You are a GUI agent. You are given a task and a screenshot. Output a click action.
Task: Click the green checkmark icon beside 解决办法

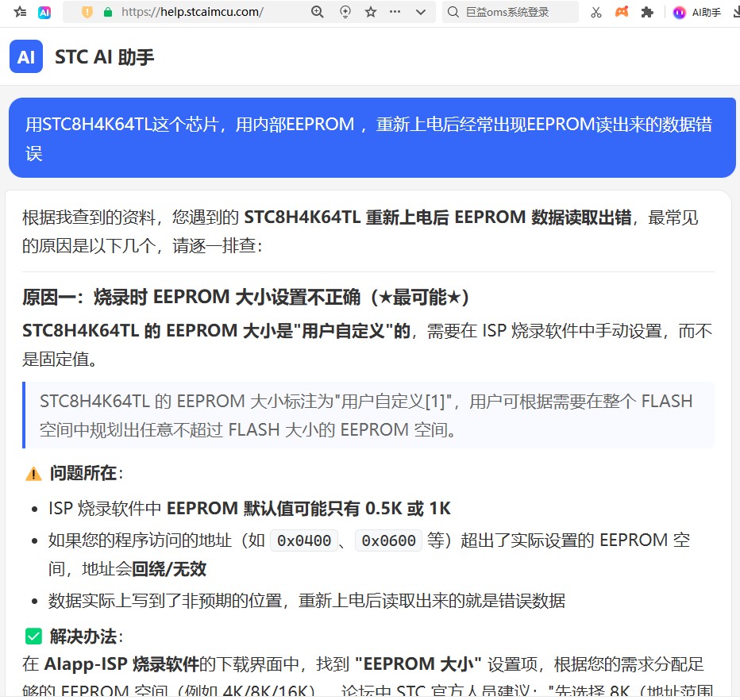pyautogui.click(x=33, y=637)
